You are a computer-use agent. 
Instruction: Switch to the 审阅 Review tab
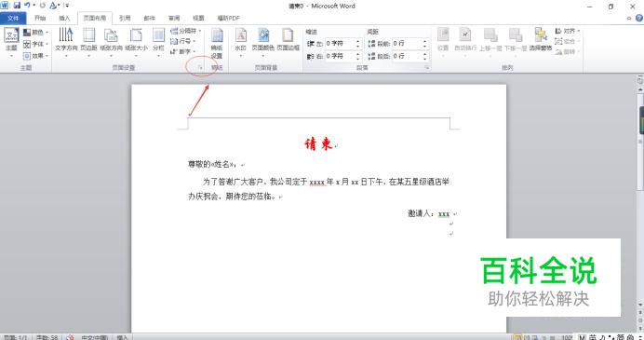point(174,18)
